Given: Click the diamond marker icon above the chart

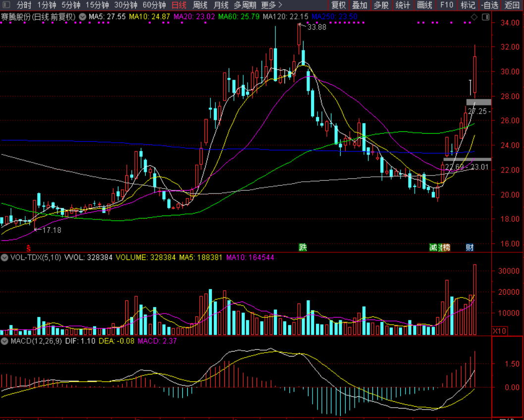Looking at the screenshot, I should (x=474, y=17).
